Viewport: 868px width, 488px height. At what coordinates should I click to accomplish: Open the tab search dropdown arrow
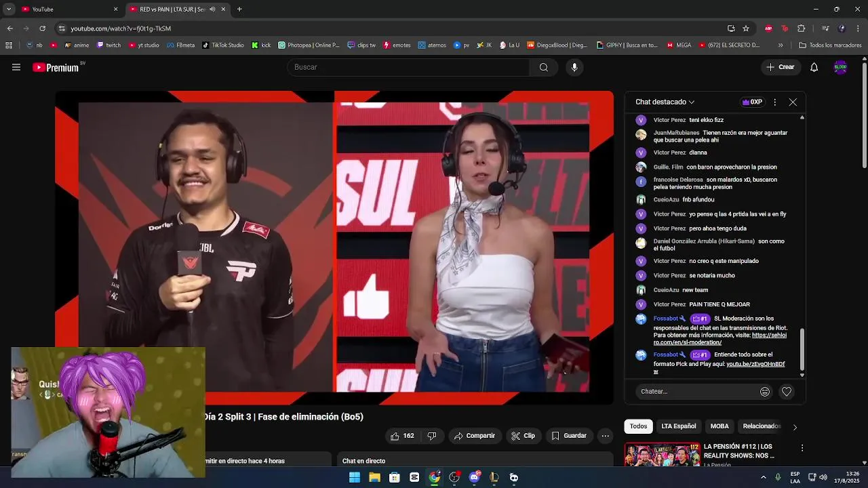click(x=9, y=9)
